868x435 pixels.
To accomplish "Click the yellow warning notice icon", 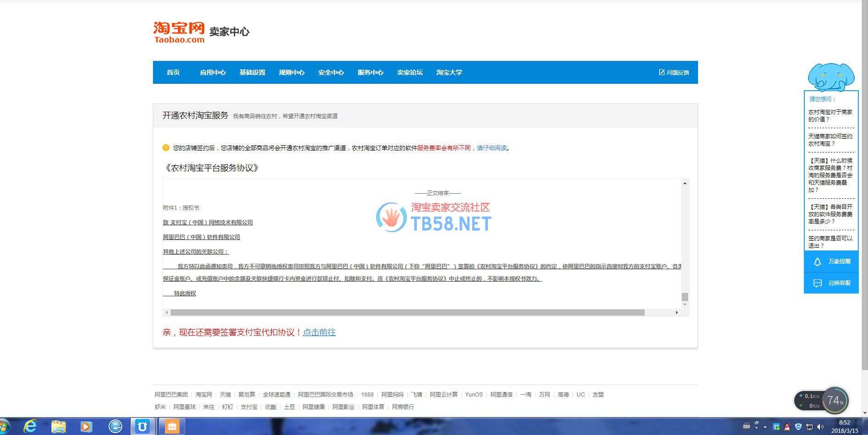I will pos(166,148).
